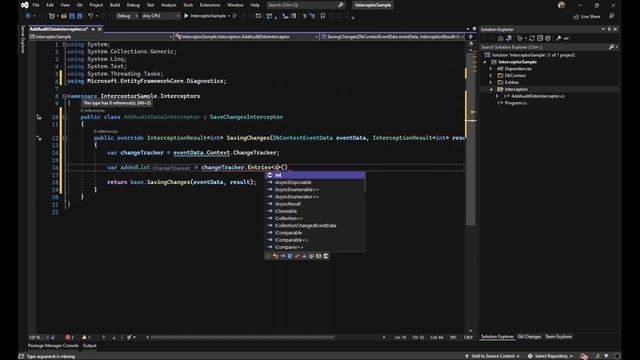Open the SavingChanges member navigation dropdown

pyautogui.click(x=392, y=37)
